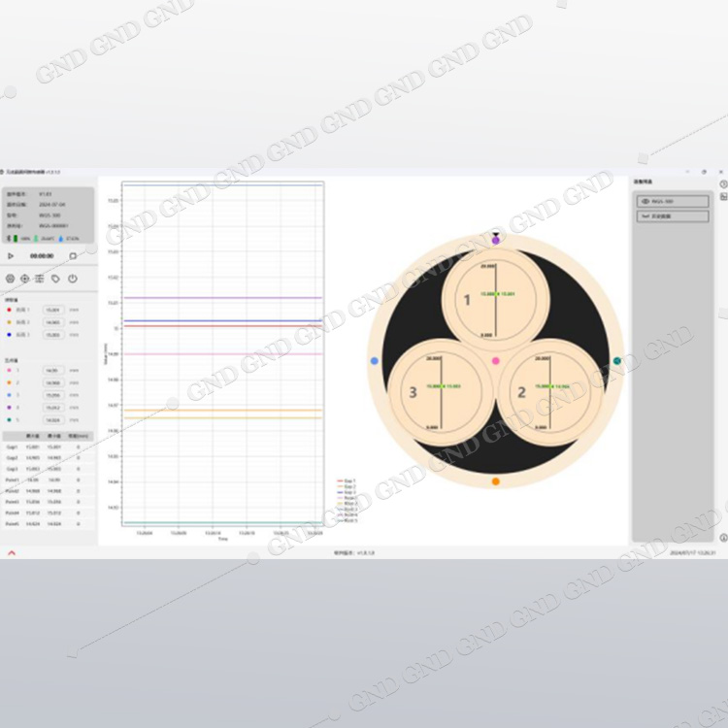Click the red gap 1 color dot
The image size is (728, 728).
(10, 310)
